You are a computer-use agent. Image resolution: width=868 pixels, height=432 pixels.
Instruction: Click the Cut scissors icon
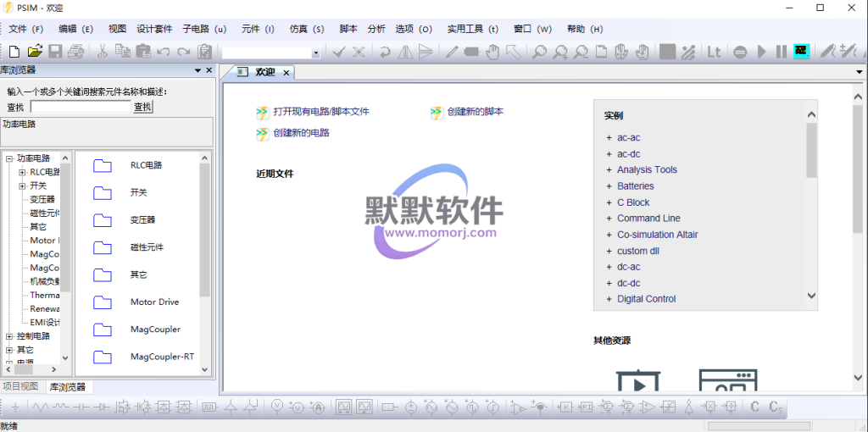pos(102,52)
